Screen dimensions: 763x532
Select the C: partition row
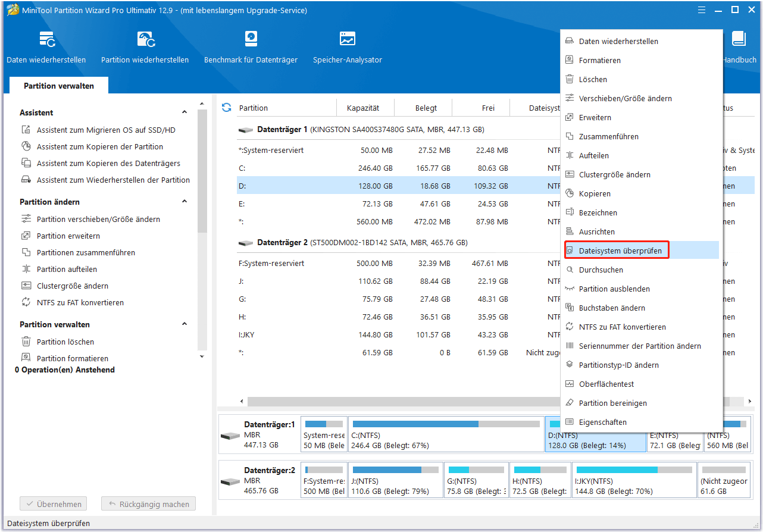click(399, 168)
